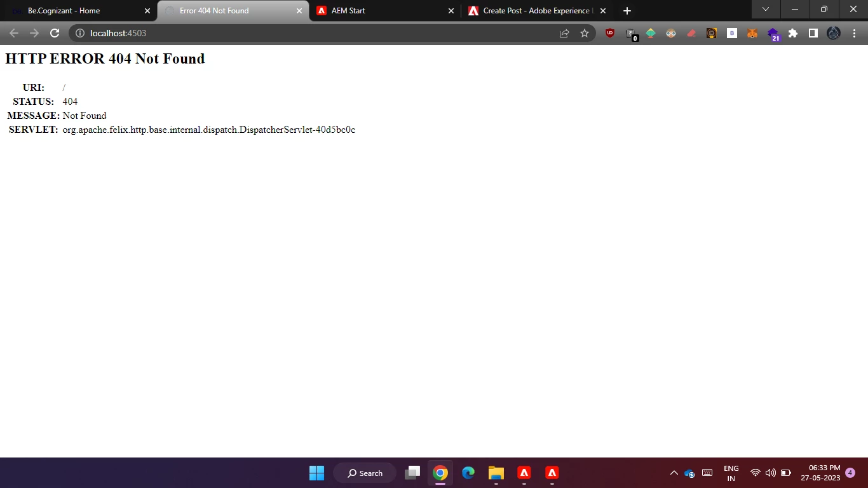Open the white B extension icon
The width and height of the screenshot is (868, 488).
732,33
